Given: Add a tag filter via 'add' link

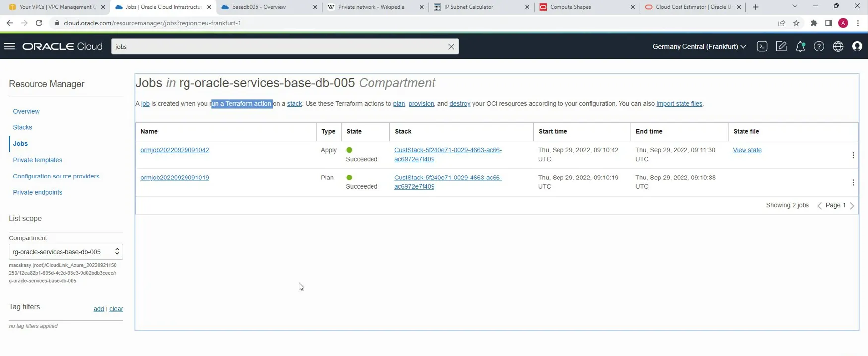Looking at the screenshot, I should (x=99, y=309).
